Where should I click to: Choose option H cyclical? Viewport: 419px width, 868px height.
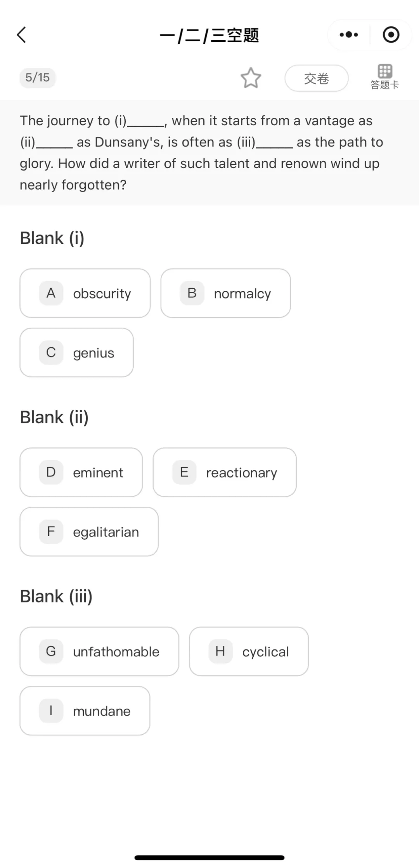249,651
